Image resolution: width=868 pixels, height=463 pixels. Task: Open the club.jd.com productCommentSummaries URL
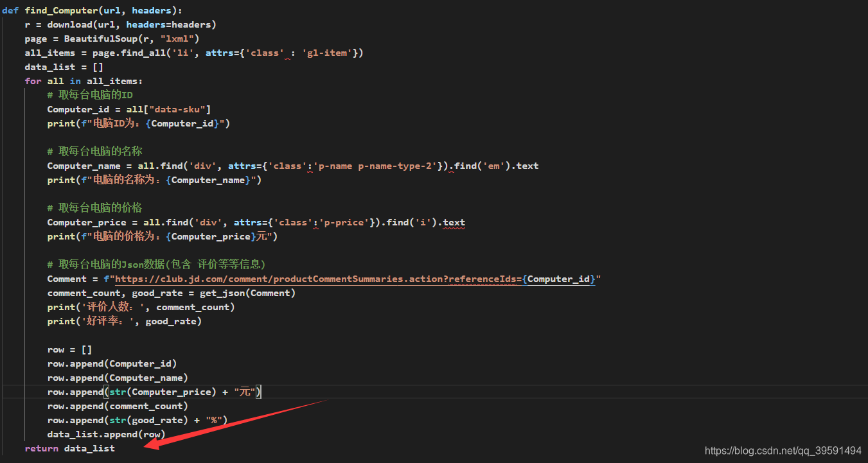355,279
